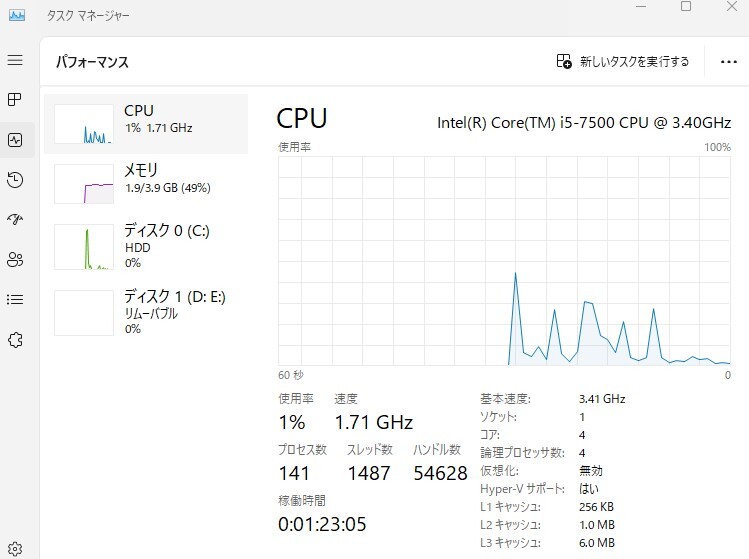Open the Details list page icon
The height and width of the screenshot is (559, 749).
(x=15, y=300)
